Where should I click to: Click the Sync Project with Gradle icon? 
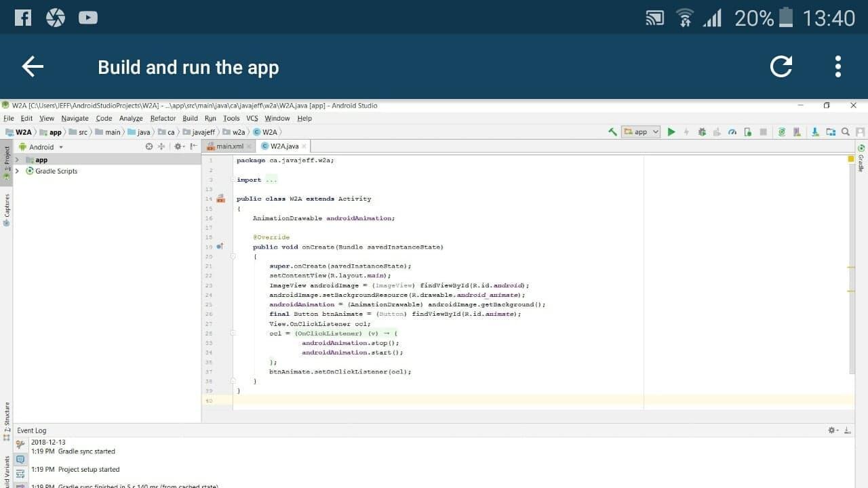pos(781,132)
